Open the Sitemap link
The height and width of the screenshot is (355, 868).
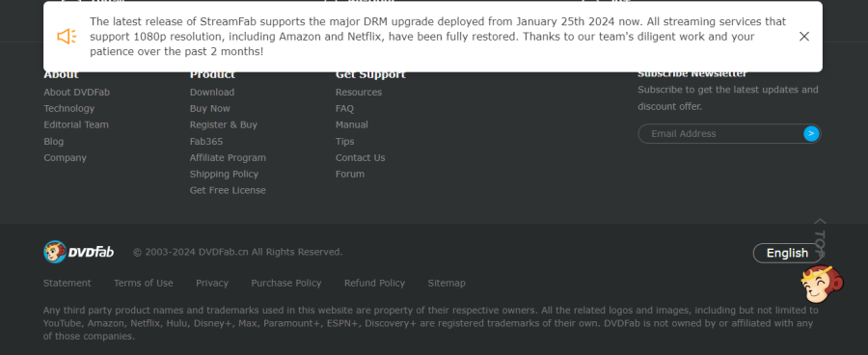pos(447,283)
